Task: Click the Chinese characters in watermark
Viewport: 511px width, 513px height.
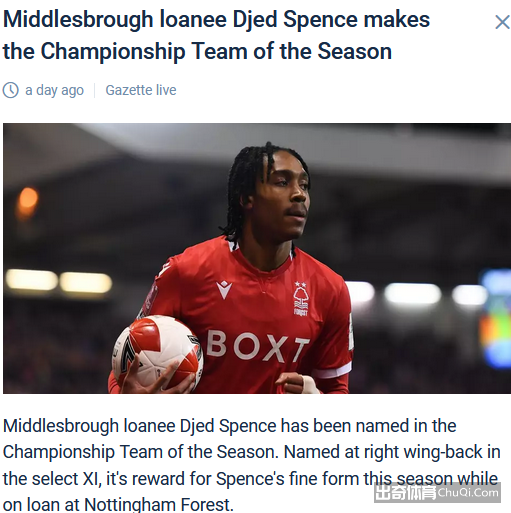Action: click(406, 493)
